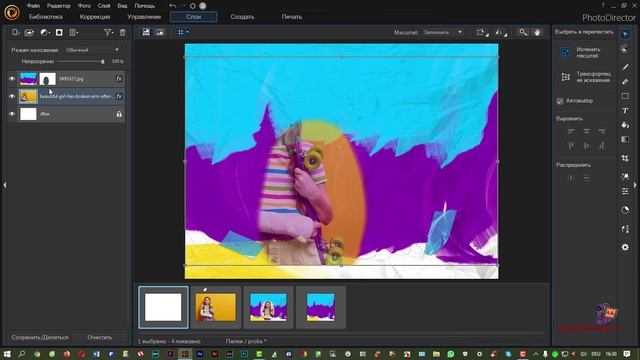Collapse left panel using side arrow
The image size is (640, 360).
4,185
